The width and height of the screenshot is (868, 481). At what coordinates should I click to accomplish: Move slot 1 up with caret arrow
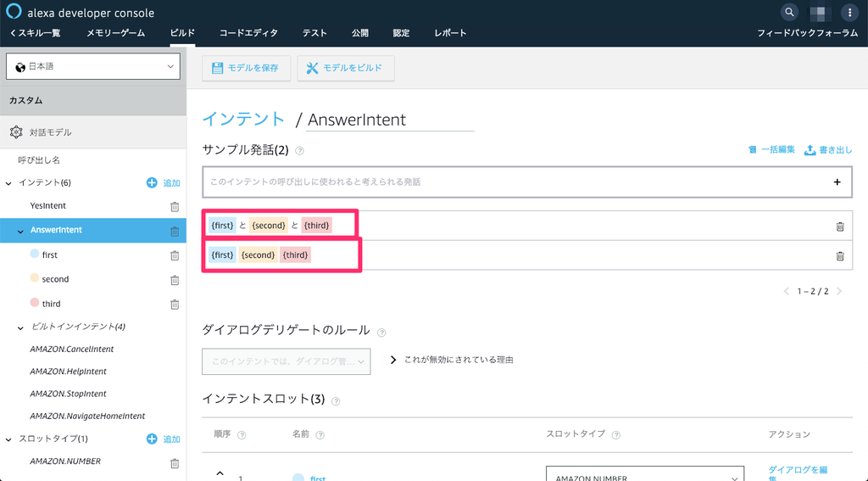pos(220,473)
